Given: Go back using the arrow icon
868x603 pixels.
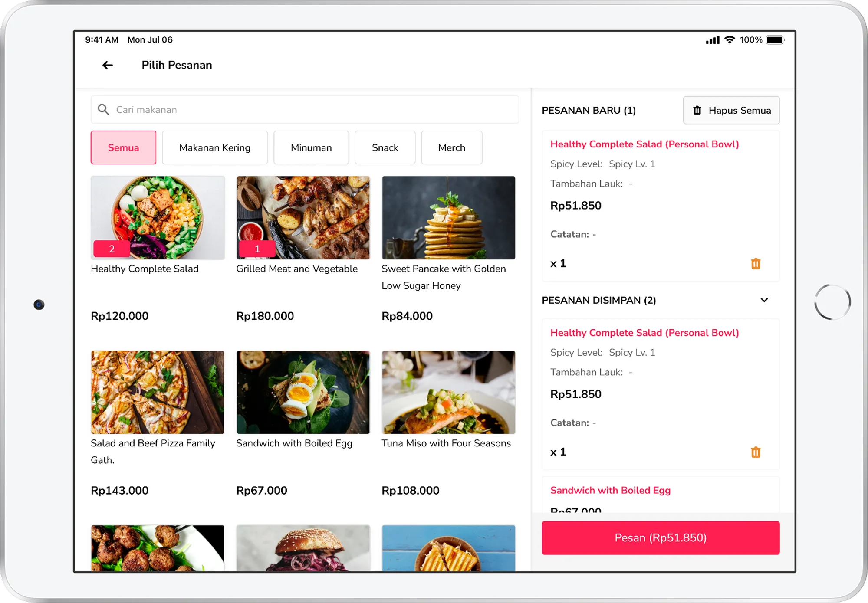Looking at the screenshot, I should click(108, 65).
